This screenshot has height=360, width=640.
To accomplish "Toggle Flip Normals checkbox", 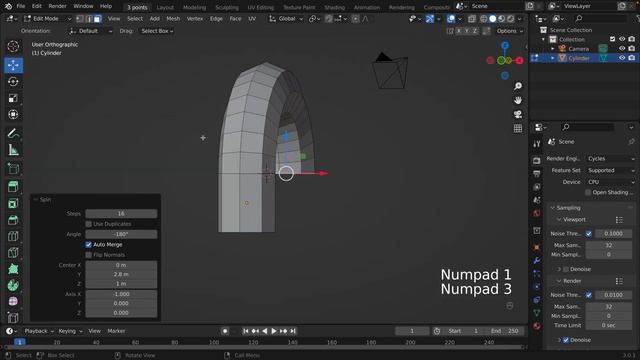I will 89,255.
